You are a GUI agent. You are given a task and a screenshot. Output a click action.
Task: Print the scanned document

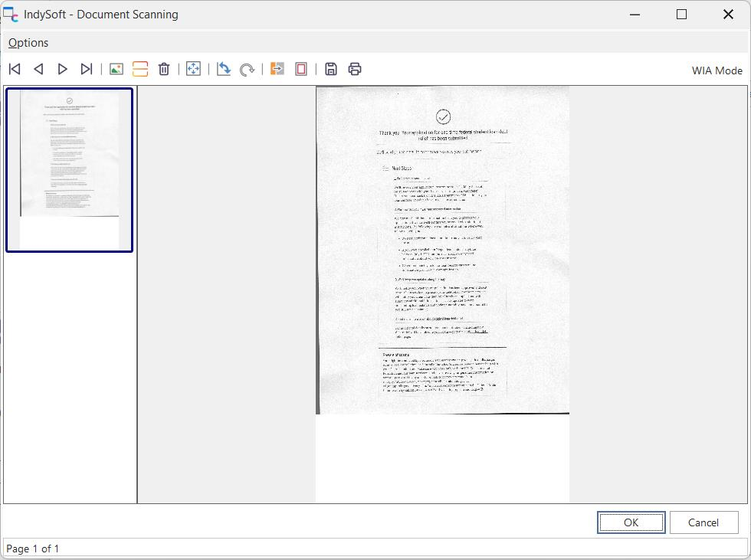[355, 69]
